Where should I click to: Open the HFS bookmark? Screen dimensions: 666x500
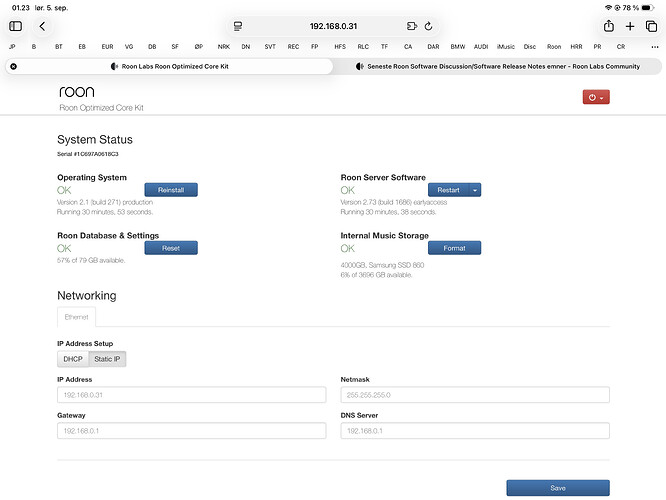[x=340, y=47]
